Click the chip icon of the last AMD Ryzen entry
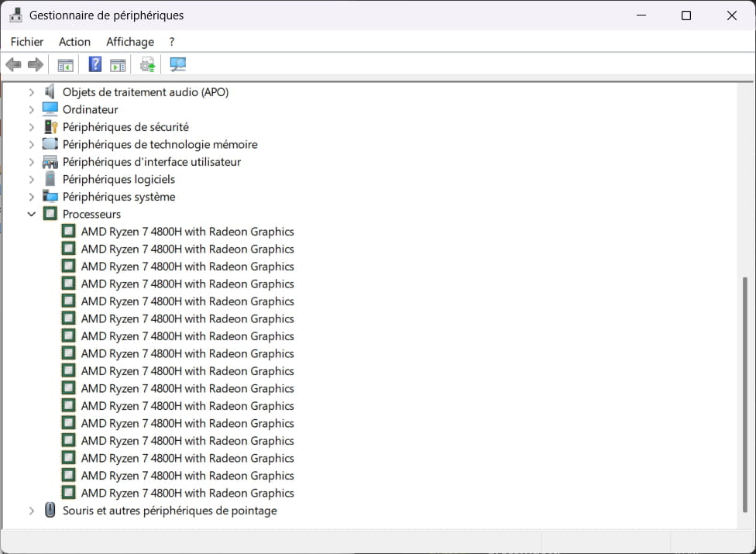756x554 pixels. (68, 493)
